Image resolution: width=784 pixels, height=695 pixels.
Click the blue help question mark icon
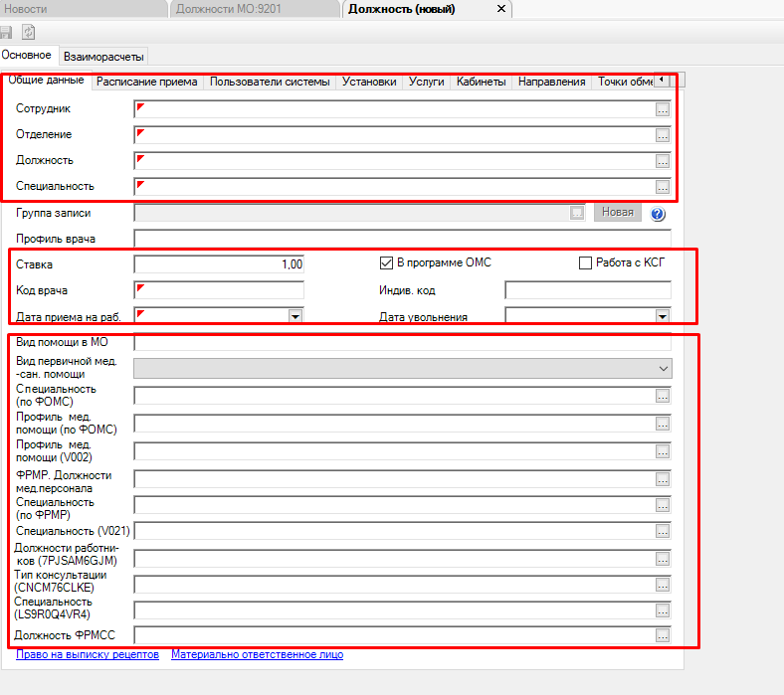click(658, 214)
